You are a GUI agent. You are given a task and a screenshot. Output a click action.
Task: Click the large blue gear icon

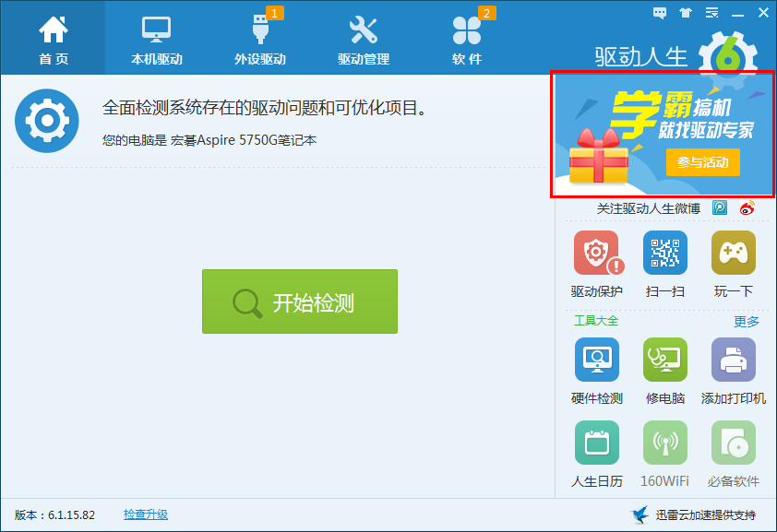point(46,121)
